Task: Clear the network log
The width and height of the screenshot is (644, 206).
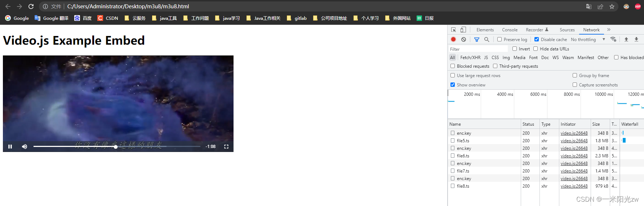Action: pyautogui.click(x=463, y=39)
